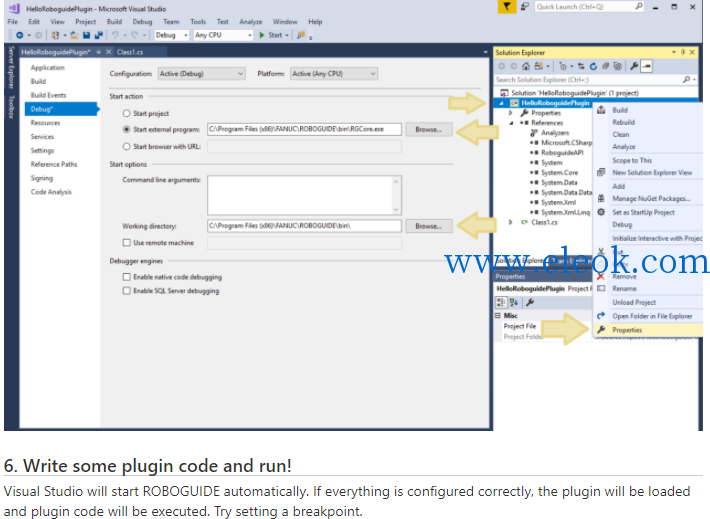Click the Save All toolbar icon
The width and height of the screenshot is (710, 519).
coord(98,35)
